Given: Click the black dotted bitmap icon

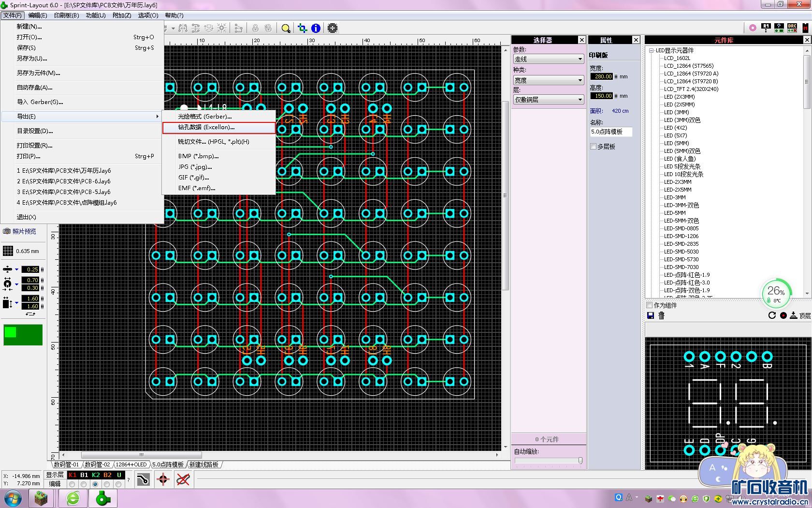Looking at the screenshot, I should click(x=333, y=28).
